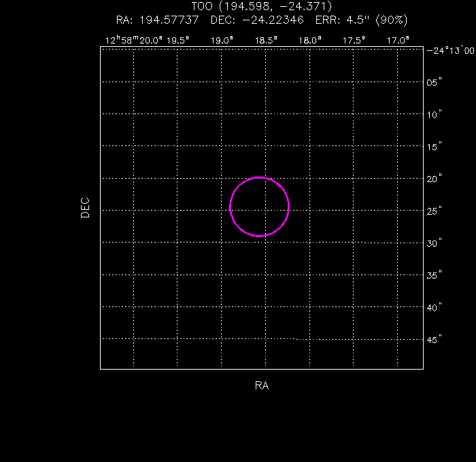Image resolution: width=476 pixels, height=462 pixels.
Task: Click the 18.0s RA tick label
Action: click(310, 40)
